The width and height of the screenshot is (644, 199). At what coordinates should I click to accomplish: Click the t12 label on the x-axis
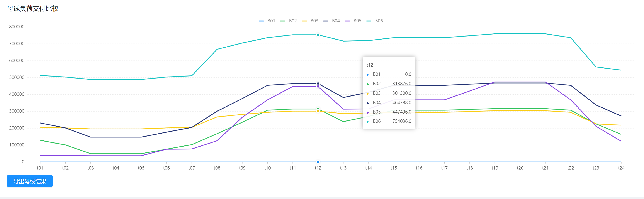tap(318, 168)
